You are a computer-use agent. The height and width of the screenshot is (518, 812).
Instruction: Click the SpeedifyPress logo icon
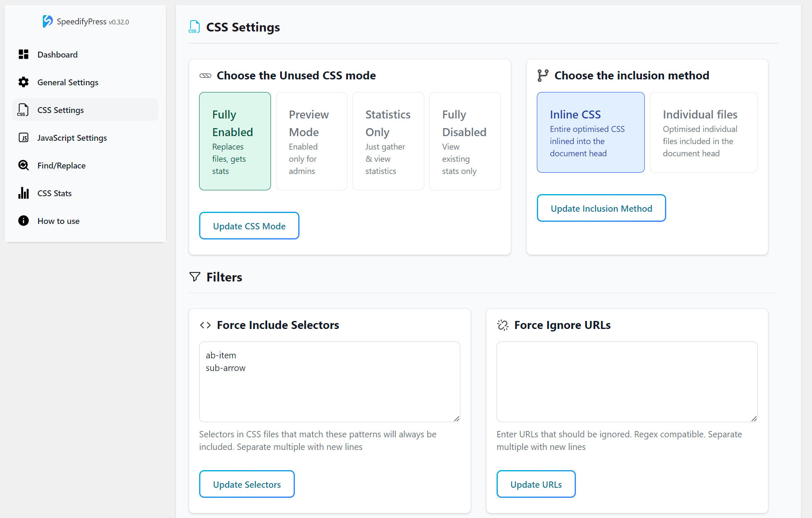click(47, 21)
